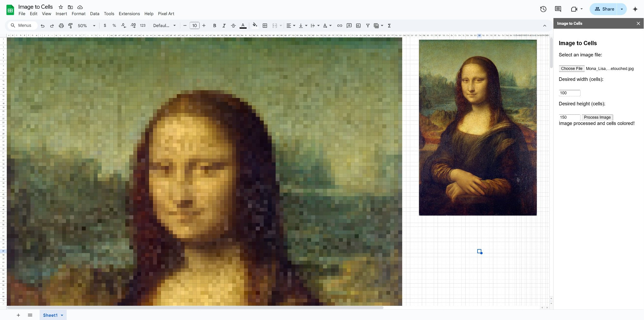Click the undo icon
644x320 pixels.
click(x=43, y=26)
